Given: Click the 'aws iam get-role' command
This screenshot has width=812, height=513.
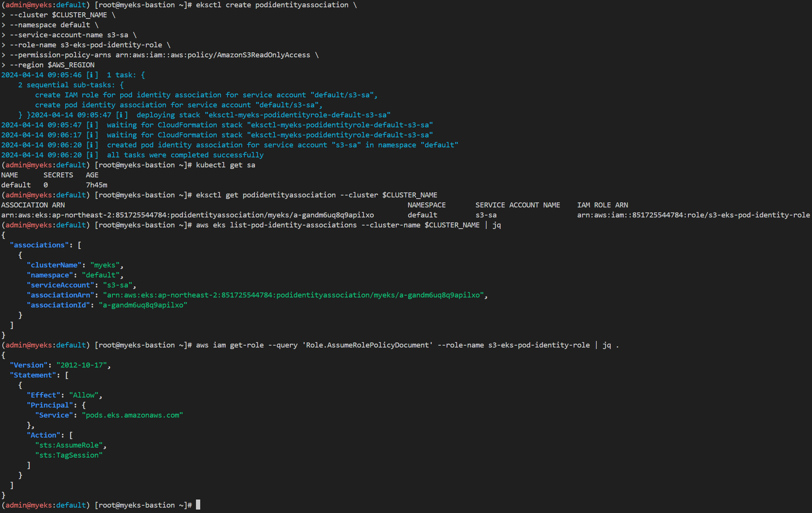Looking at the screenshot, I should coord(407,345).
